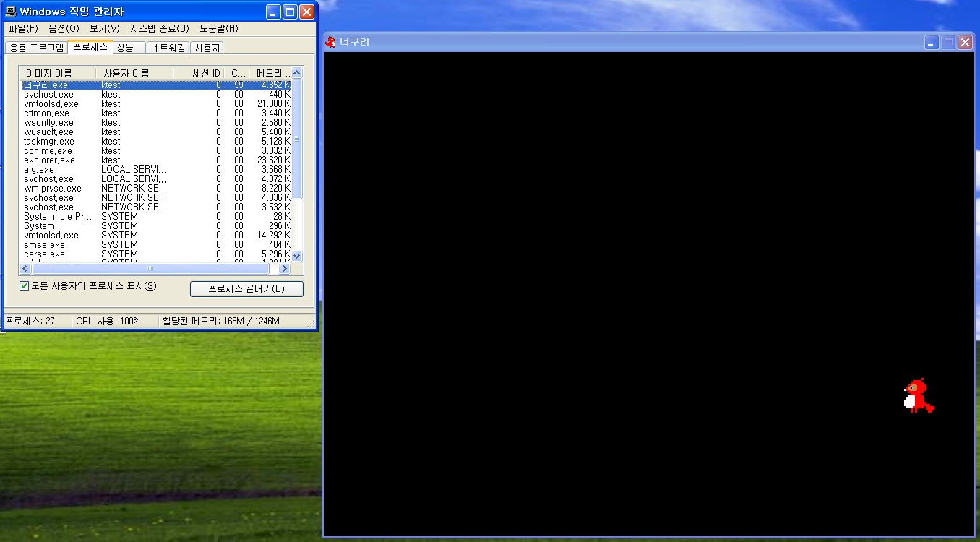
Task: Click the horizontal scrollbar left arrow
Action: [26, 268]
